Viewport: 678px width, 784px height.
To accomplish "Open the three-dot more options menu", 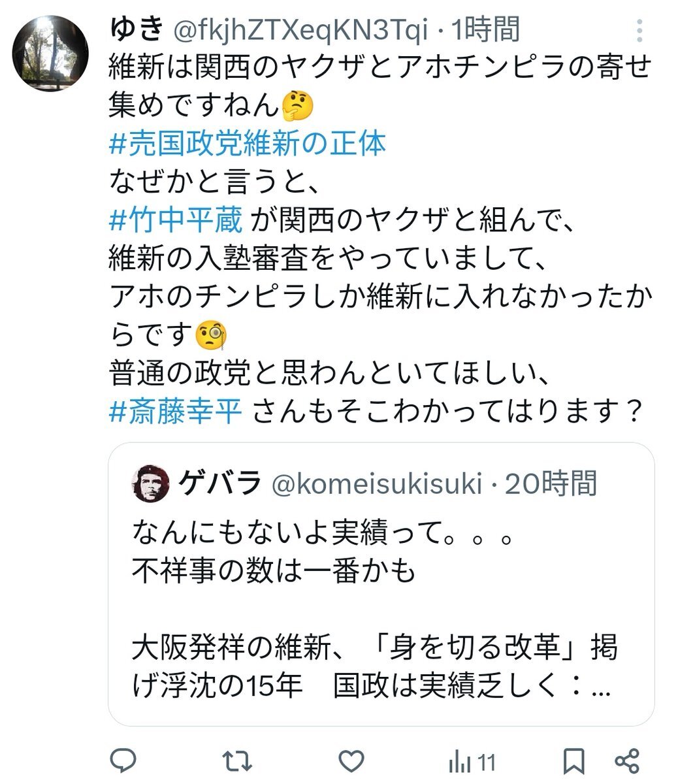I will point(640,30).
